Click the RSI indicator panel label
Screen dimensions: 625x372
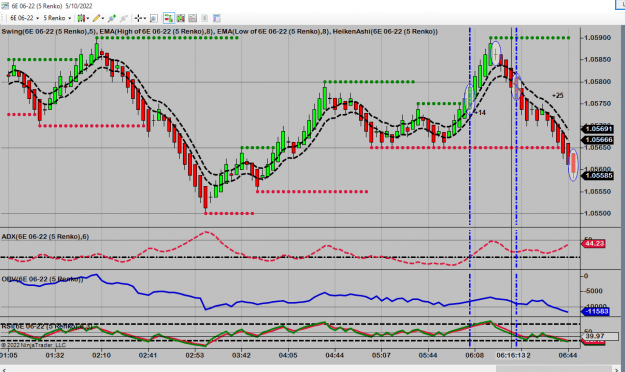click(47, 327)
